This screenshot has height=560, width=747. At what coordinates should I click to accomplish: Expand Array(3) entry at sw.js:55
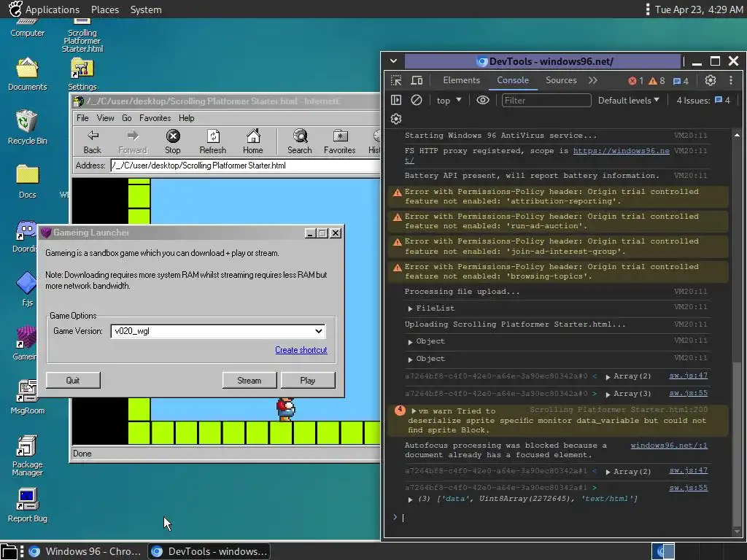[x=608, y=394]
